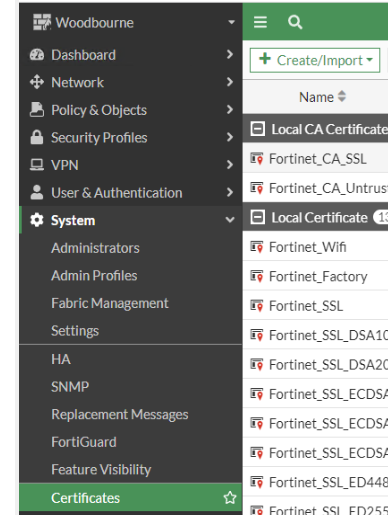The image size is (388, 515).
Task: Expand the VPN menu chevron
Action: [x=230, y=164]
